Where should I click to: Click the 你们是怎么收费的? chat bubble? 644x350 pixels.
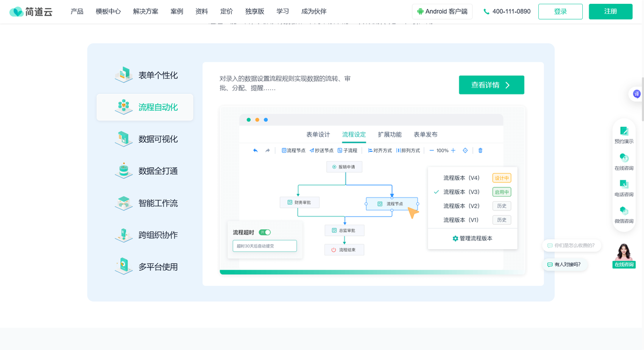point(572,245)
